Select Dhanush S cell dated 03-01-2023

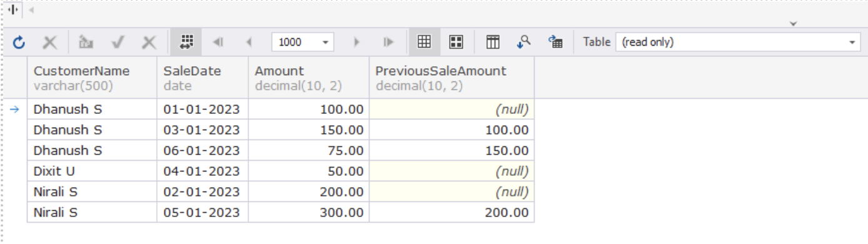(92, 130)
